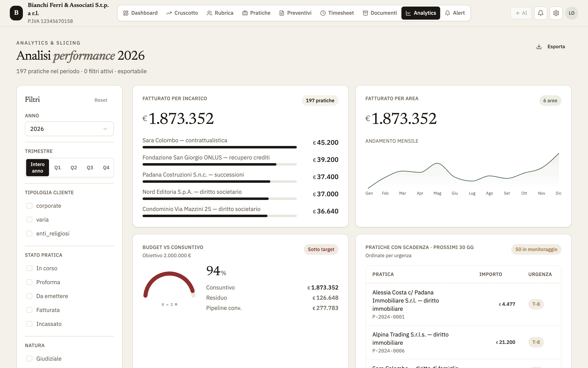This screenshot has width=588, height=368.
Task: Click the monthly trend line chart
Action: pyautogui.click(x=463, y=171)
